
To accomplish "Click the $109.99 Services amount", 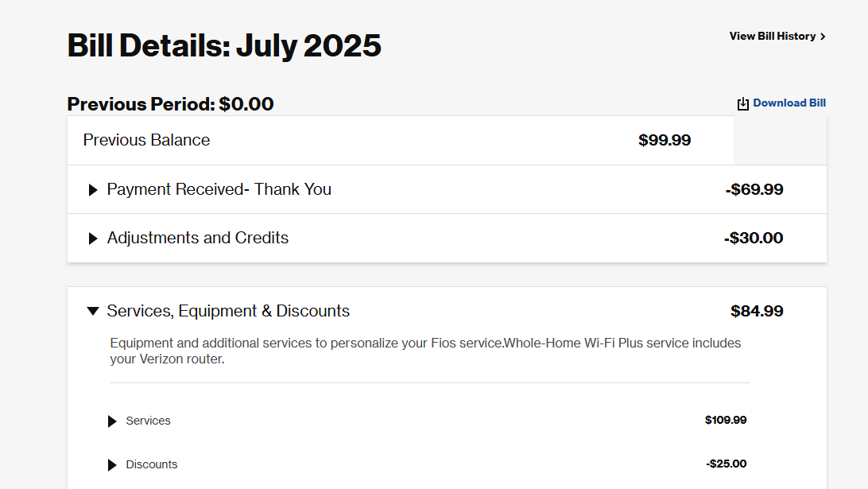I will (726, 421).
